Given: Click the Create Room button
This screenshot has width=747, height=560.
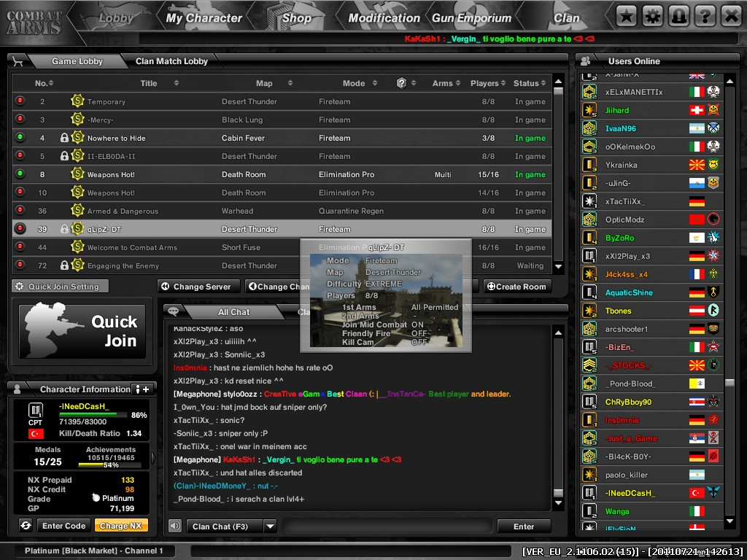Looking at the screenshot, I should click(517, 286).
